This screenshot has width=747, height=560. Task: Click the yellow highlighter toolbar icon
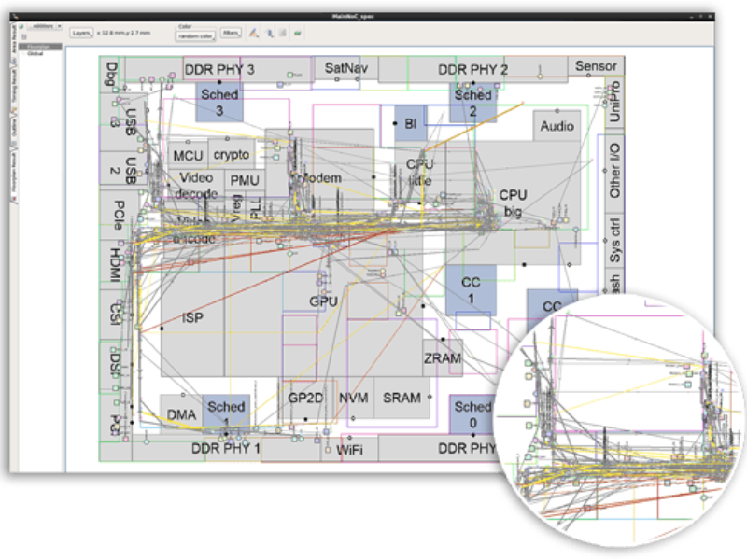click(x=254, y=32)
